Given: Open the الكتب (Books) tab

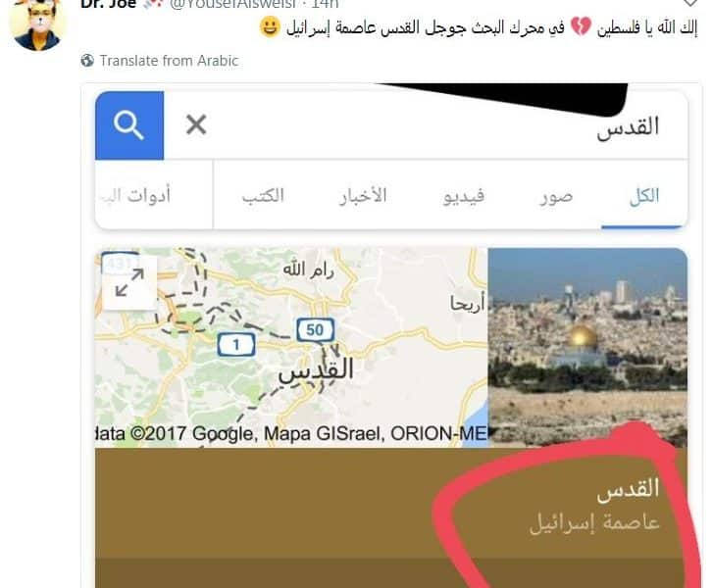Looking at the screenshot, I should [x=263, y=196].
